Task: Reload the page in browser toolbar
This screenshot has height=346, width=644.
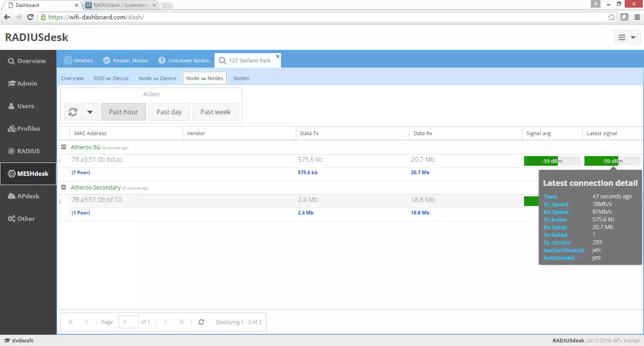Action: click(x=30, y=17)
